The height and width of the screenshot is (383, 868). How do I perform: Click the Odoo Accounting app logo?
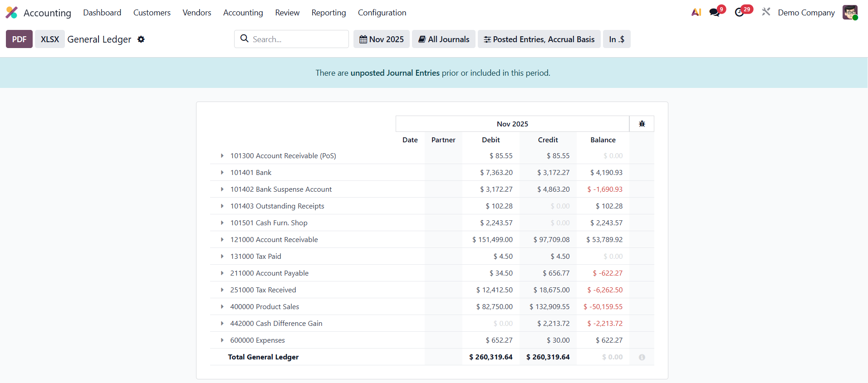[12, 13]
